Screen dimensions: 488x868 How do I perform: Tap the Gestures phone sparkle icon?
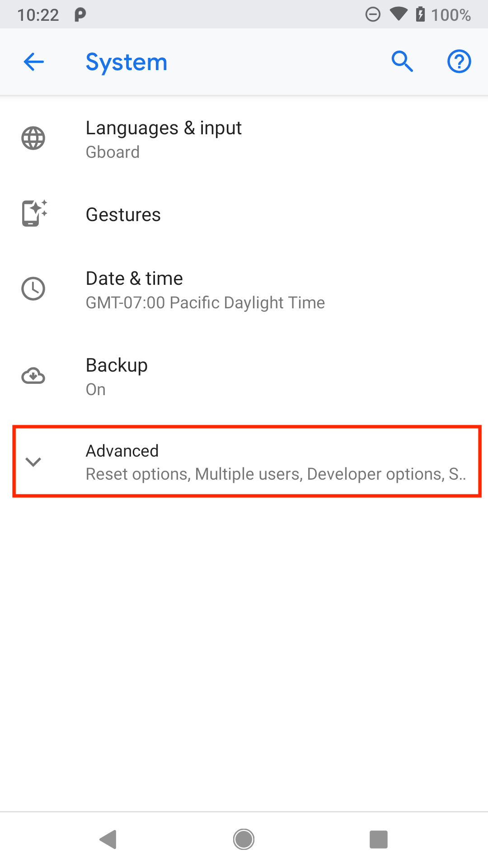[x=34, y=213]
